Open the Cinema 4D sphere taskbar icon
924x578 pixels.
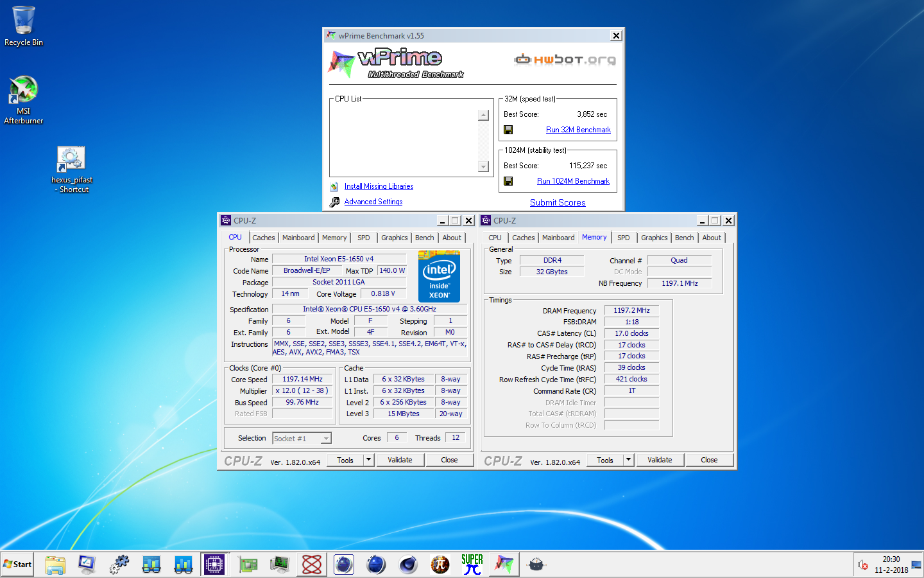coord(408,565)
